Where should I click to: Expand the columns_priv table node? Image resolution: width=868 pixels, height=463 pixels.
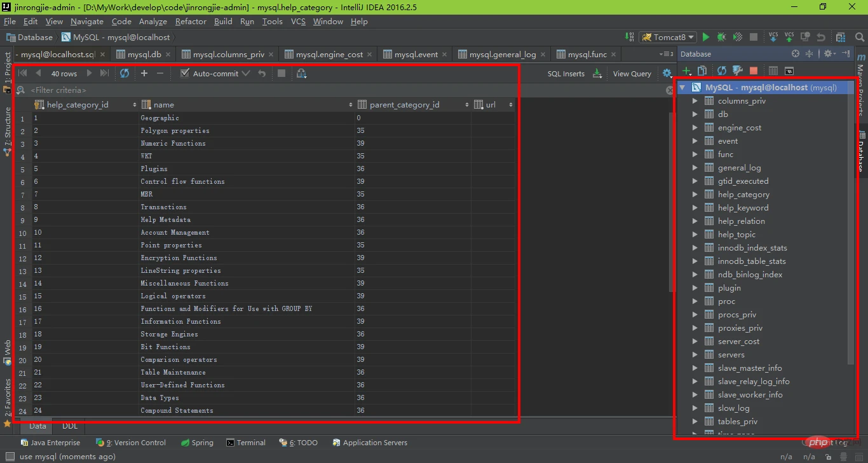tap(695, 101)
